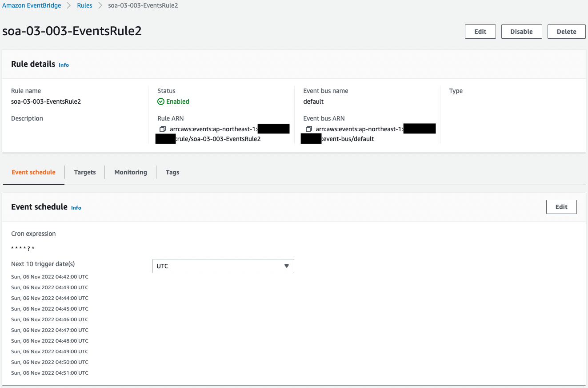Image resolution: width=588 pixels, height=388 pixels.
Task: Click the dropdown arrow on the UTC selector
Action: coord(286,266)
